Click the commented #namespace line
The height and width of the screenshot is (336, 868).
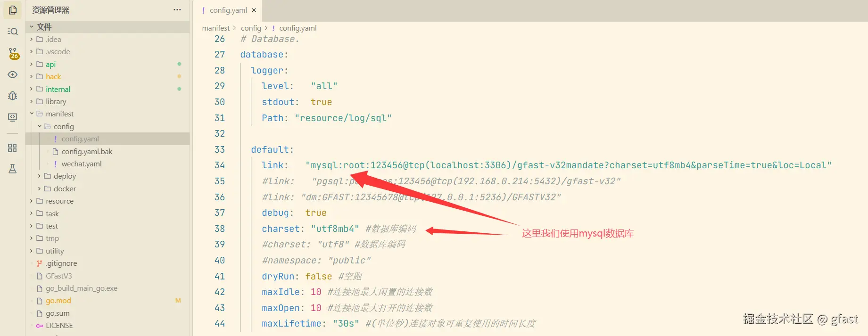click(316, 260)
